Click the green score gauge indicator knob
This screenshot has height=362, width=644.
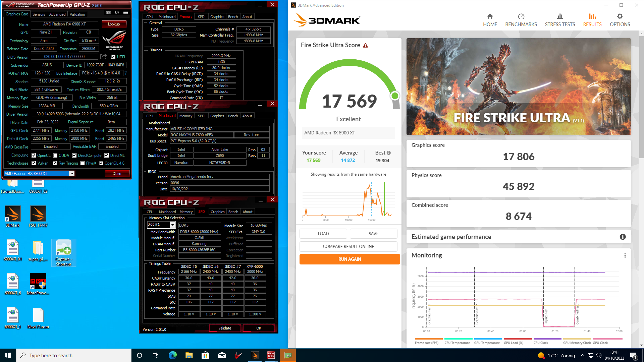(395, 96)
